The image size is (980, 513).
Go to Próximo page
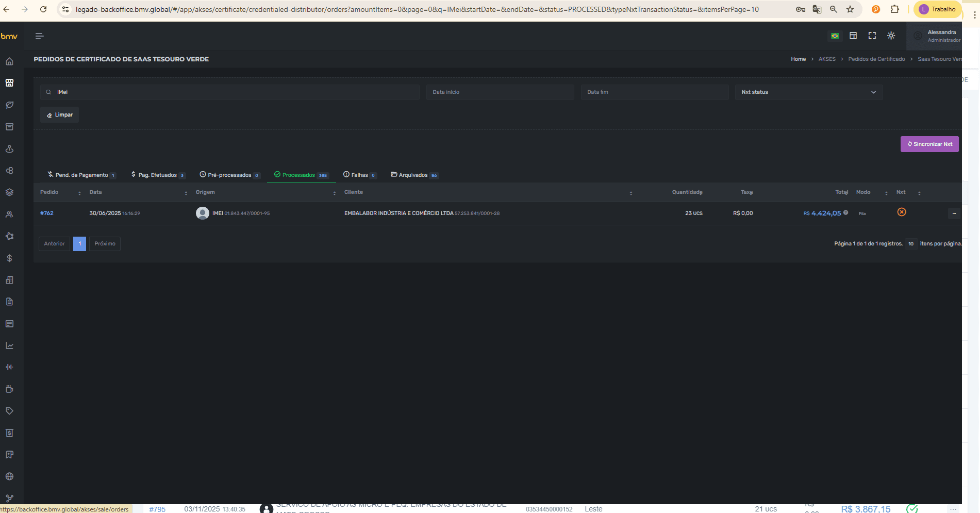coord(105,244)
